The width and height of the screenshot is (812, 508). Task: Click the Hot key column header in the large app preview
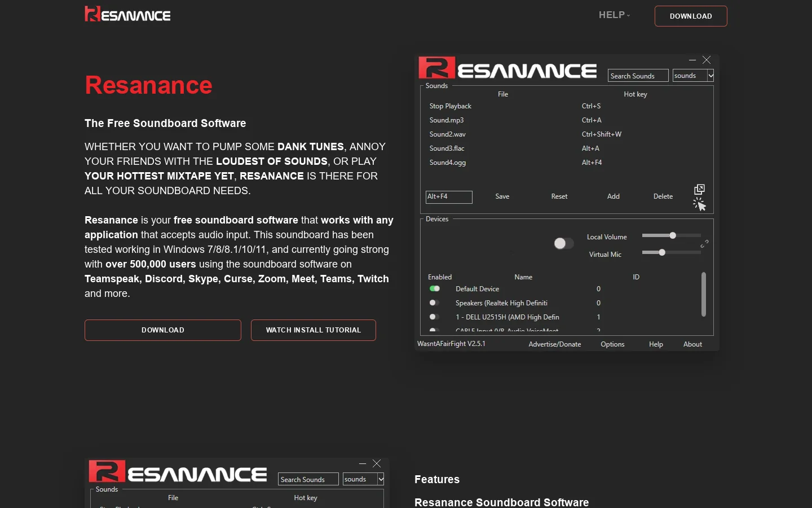(636, 94)
